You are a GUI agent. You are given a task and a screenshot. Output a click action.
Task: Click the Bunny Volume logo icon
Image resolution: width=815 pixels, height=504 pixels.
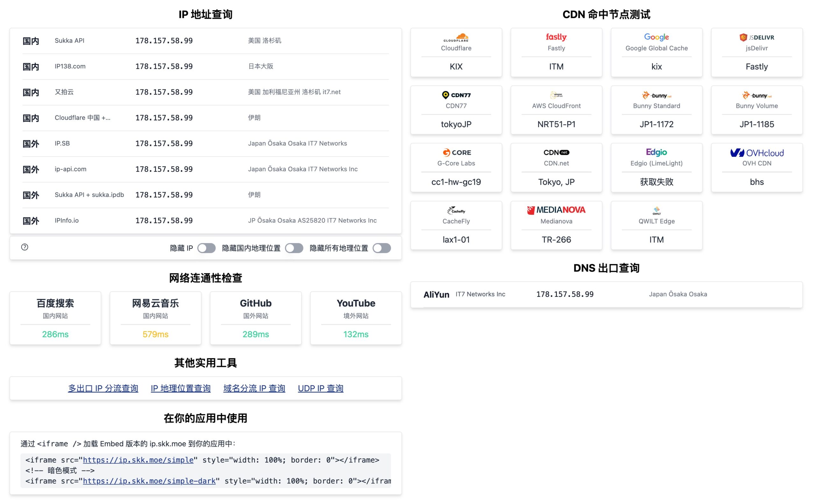757,95
